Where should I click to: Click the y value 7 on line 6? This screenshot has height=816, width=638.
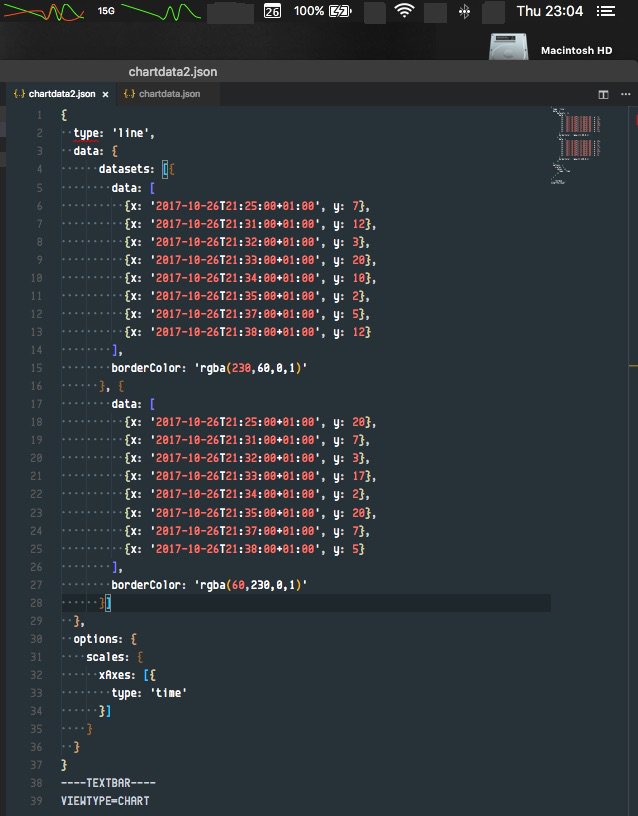[356, 206]
